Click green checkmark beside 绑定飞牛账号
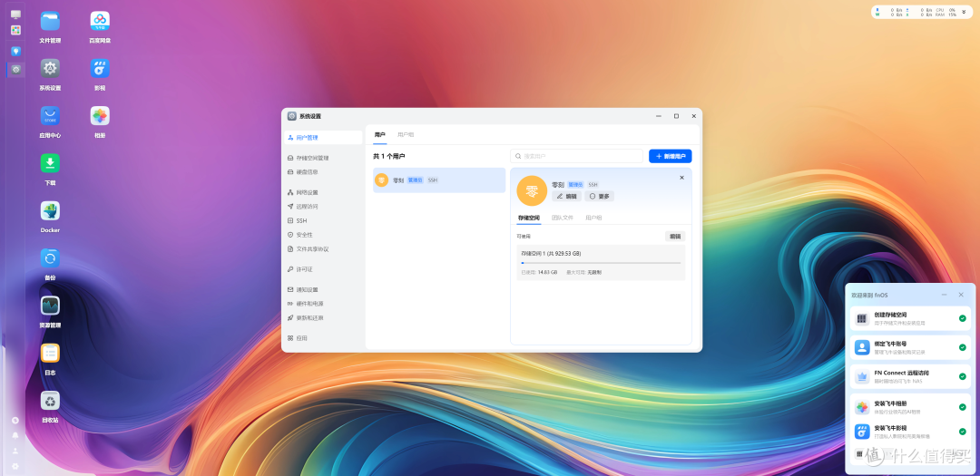 pos(963,347)
